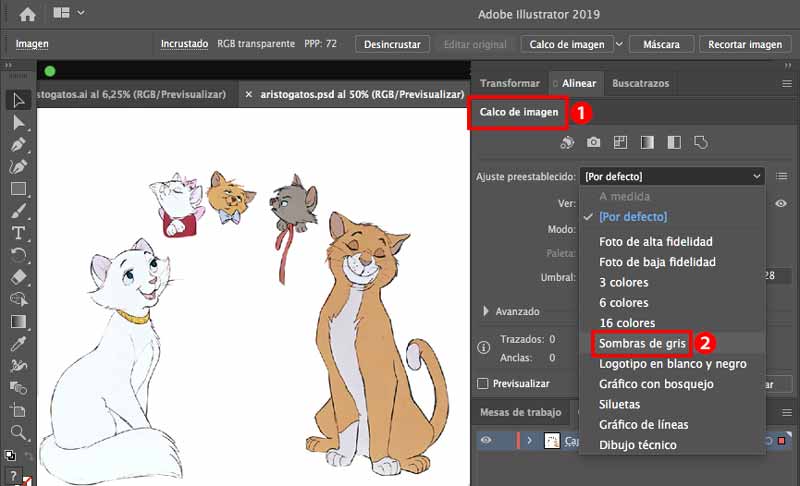Screen dimensions: 800x486
Task: Switch to the Alinear tab
Action: pyautogui.click(x=579, y=83)
